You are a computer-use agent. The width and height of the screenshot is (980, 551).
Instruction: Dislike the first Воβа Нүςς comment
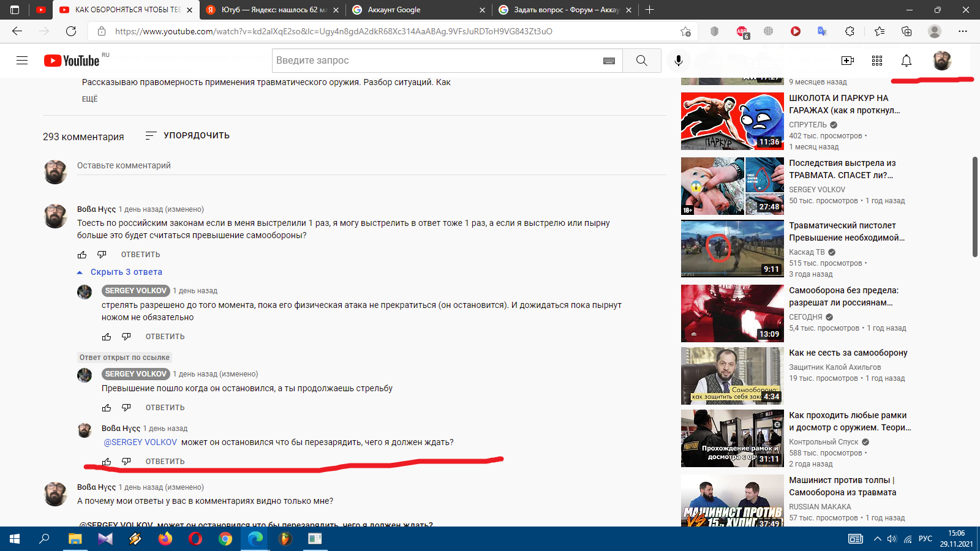[102, 255]
